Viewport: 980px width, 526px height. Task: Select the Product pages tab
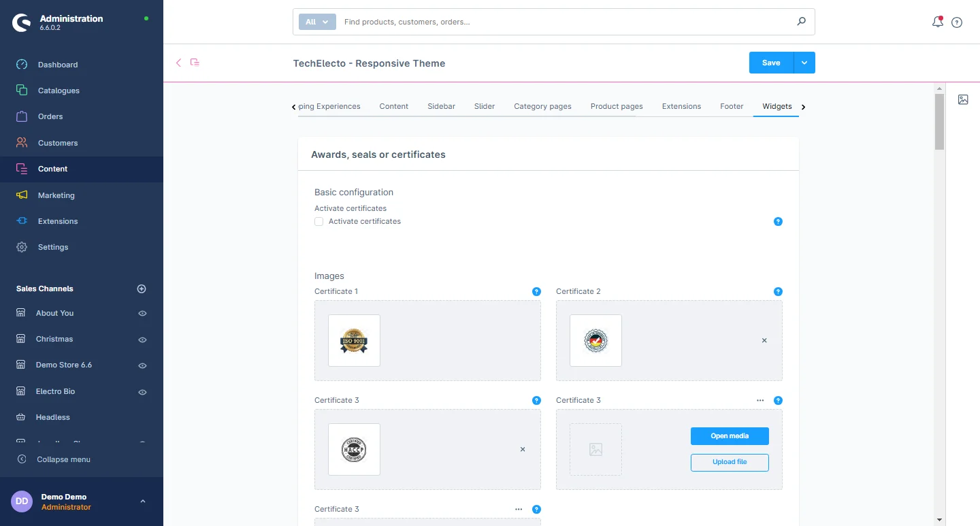point(617,106)
